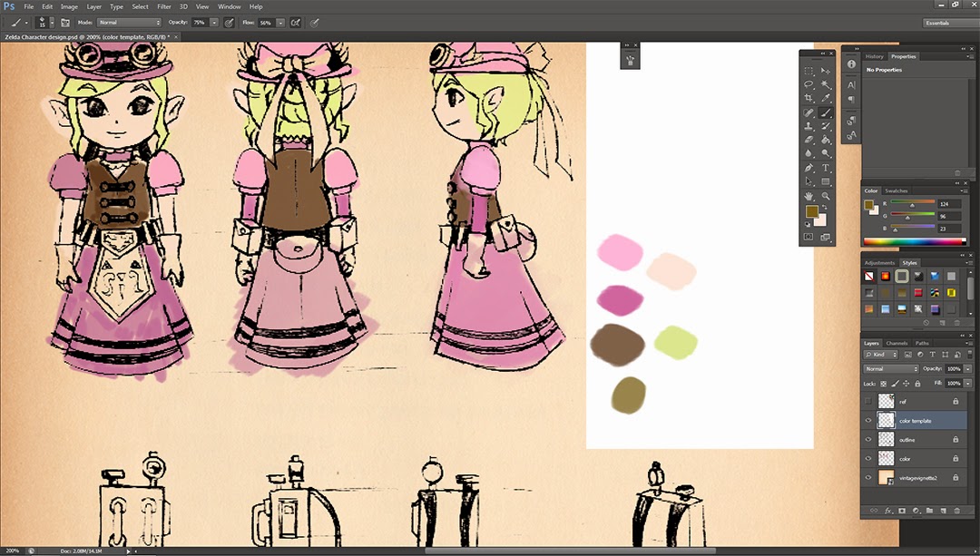Select the Healing Brush tool
The width and height of the screenshot is (980, 556).
coord(808,113)
